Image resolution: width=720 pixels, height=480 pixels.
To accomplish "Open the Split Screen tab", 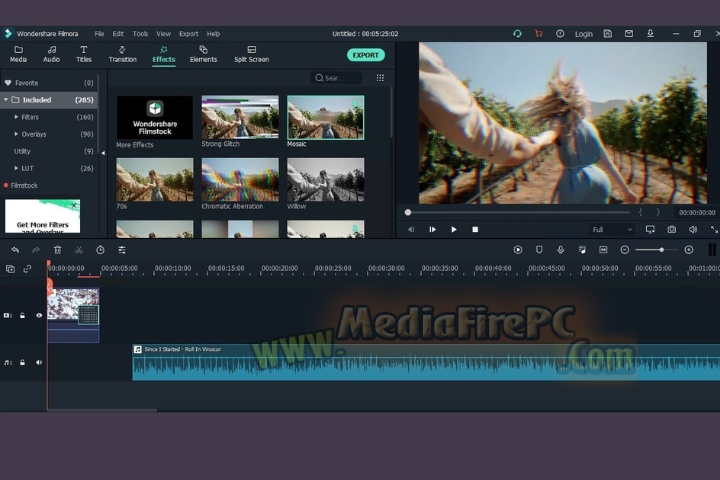I will (252, 54).
